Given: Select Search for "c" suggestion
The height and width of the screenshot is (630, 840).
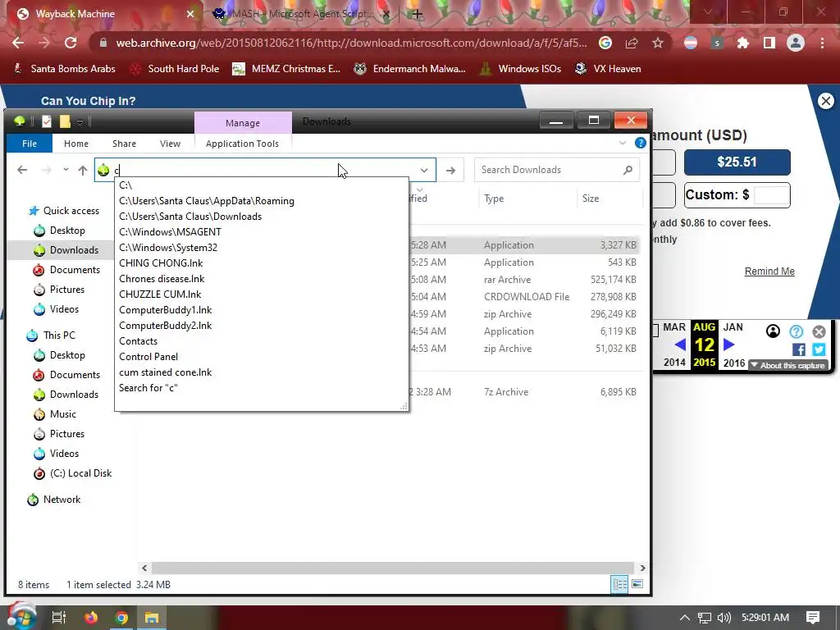Looking at the screenshot, I should (262, 388).
